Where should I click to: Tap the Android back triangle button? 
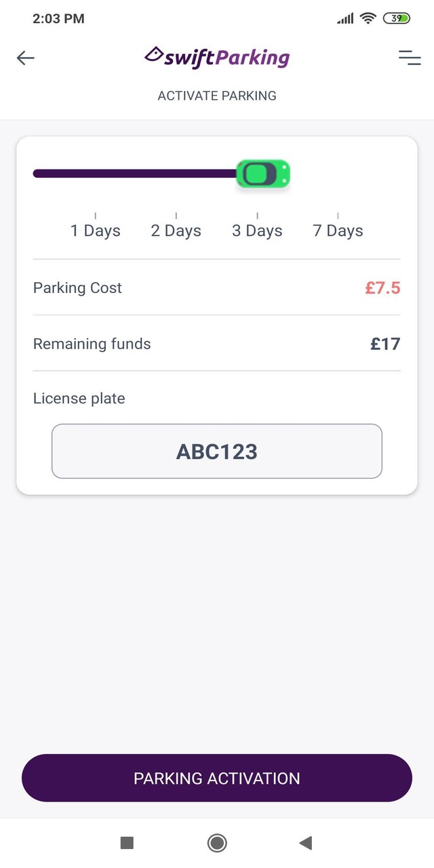pos(305,842)
